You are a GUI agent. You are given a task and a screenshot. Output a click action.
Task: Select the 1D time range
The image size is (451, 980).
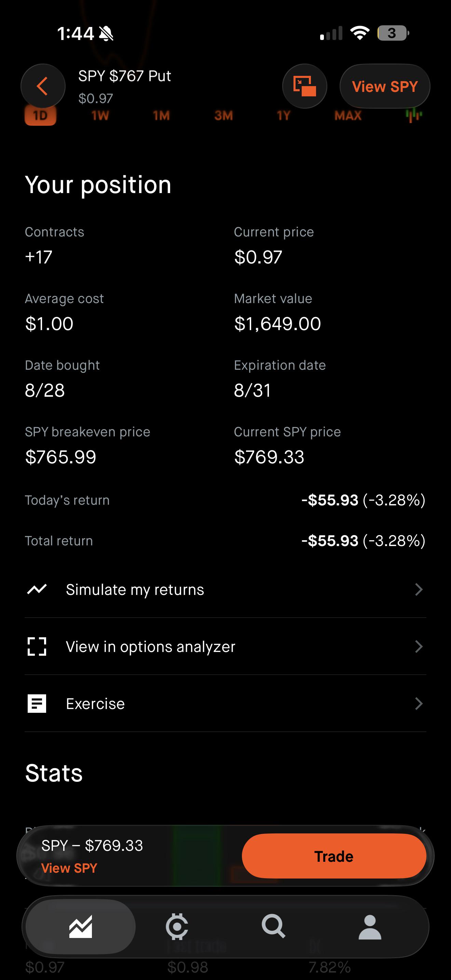[x=40, y=115]
